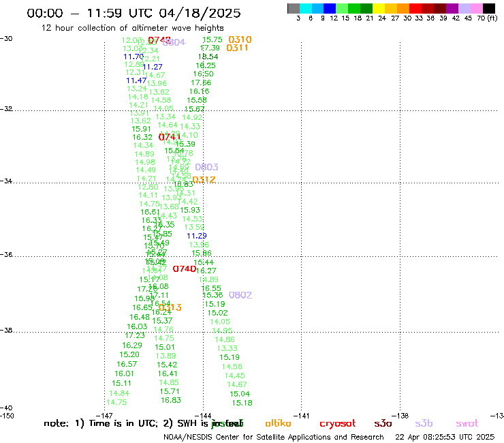Click the pink 70 ft legend swatch
The height and width of the screenshot is (443, 504).
coord(476,8)
